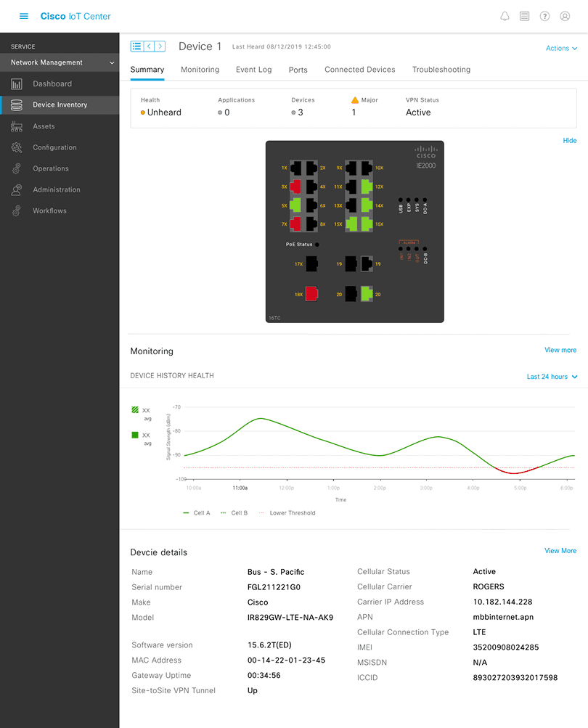Toggle the Cell B legend entry

point(234,513)
